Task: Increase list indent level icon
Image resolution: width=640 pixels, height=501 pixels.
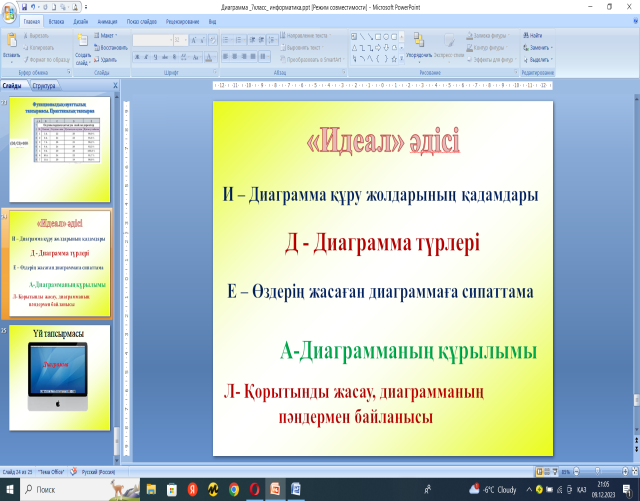Action: click(261, 40)
